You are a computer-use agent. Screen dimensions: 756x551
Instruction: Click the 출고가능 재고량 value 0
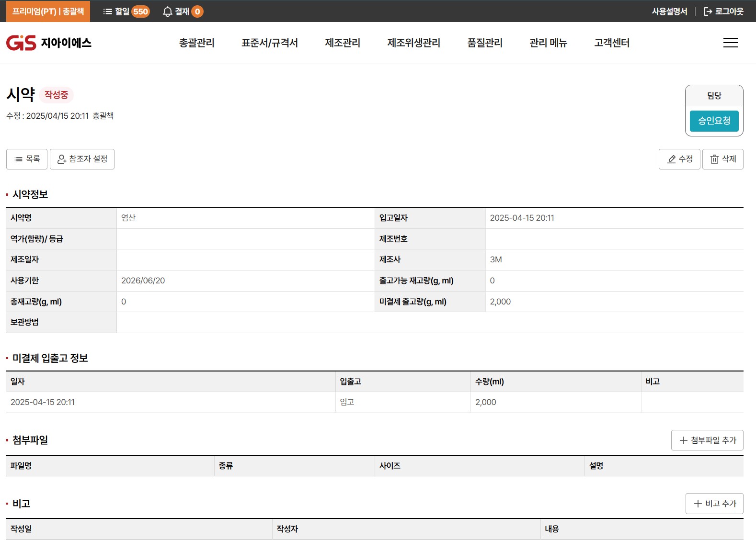click(492, 281)
